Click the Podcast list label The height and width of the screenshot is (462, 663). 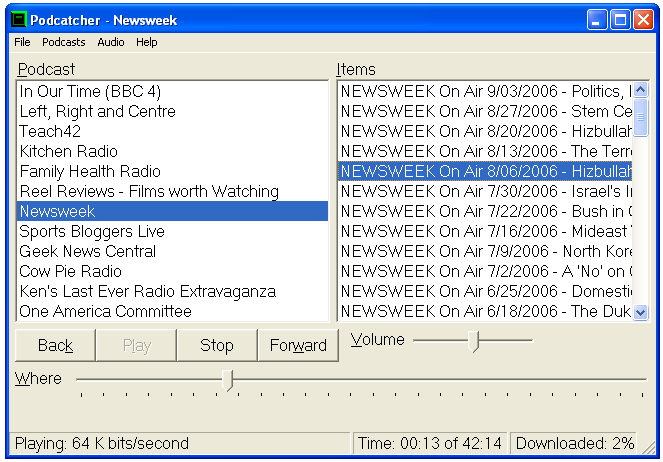pyautogui.click(x=46, y=69)
